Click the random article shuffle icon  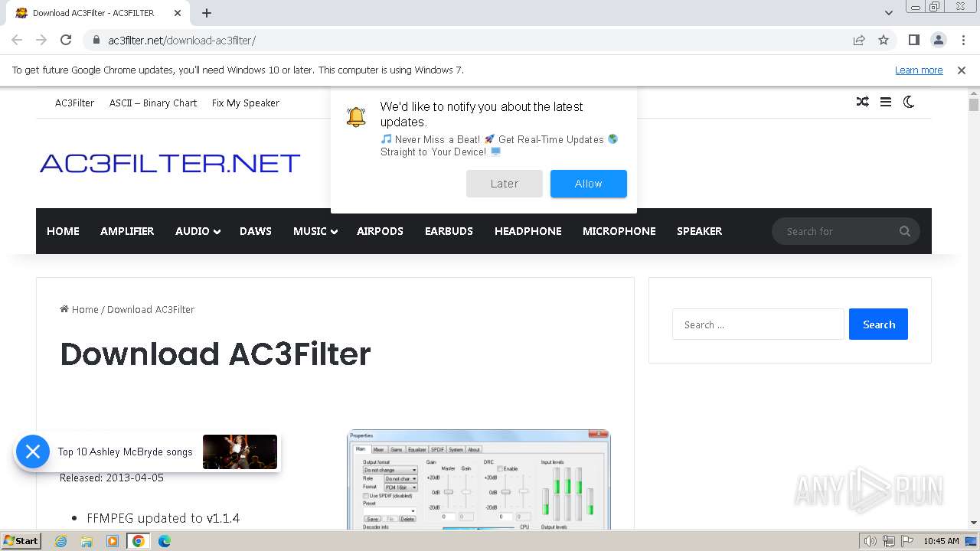click(x=863, y=102)
